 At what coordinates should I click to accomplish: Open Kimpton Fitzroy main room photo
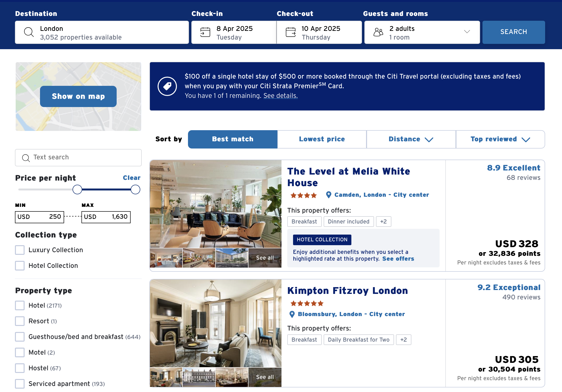(216, 324)
